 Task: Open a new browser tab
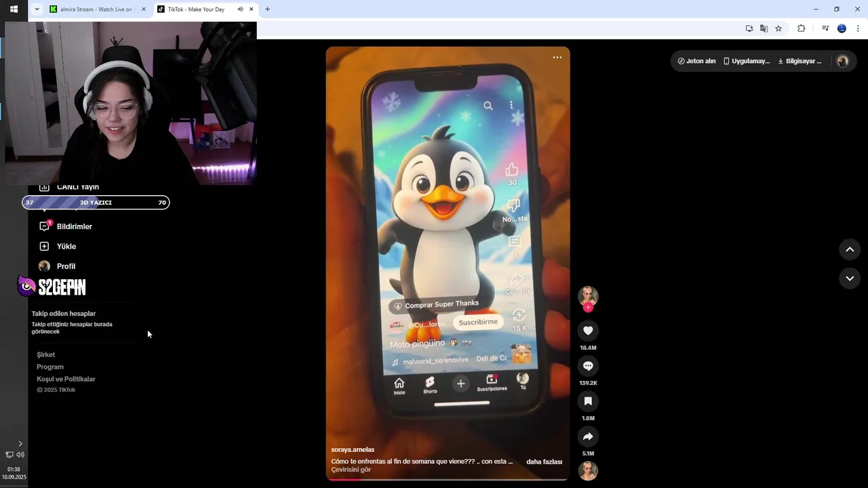pyautogui.click(x=267, y=9)
